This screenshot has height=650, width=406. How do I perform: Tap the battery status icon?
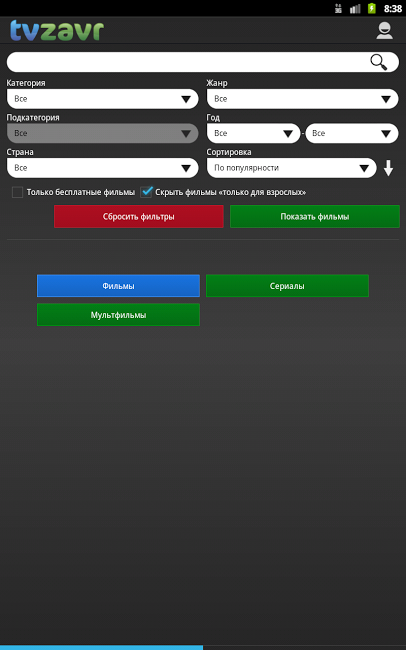coord(372,8)
